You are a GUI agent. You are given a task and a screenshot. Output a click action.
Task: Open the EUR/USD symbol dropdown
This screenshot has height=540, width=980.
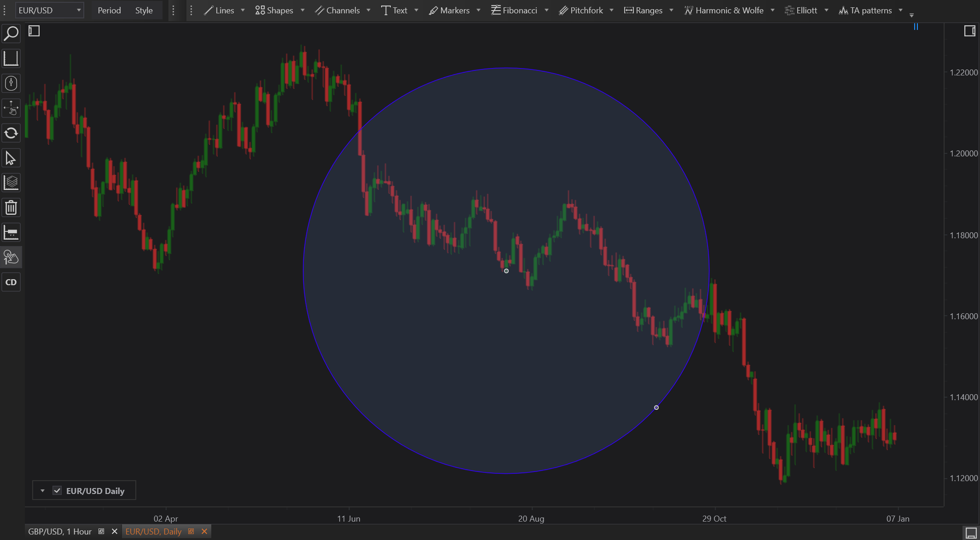click(79, 10)
